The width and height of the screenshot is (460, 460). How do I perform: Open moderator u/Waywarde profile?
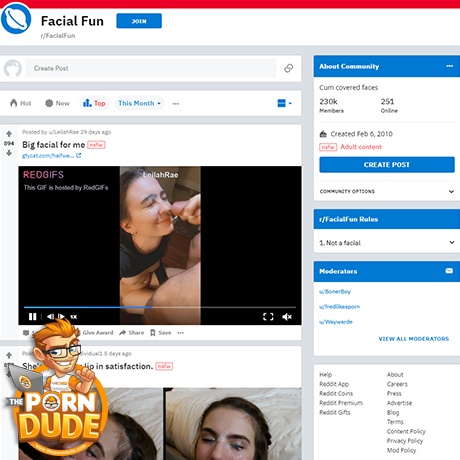[336, 322]
